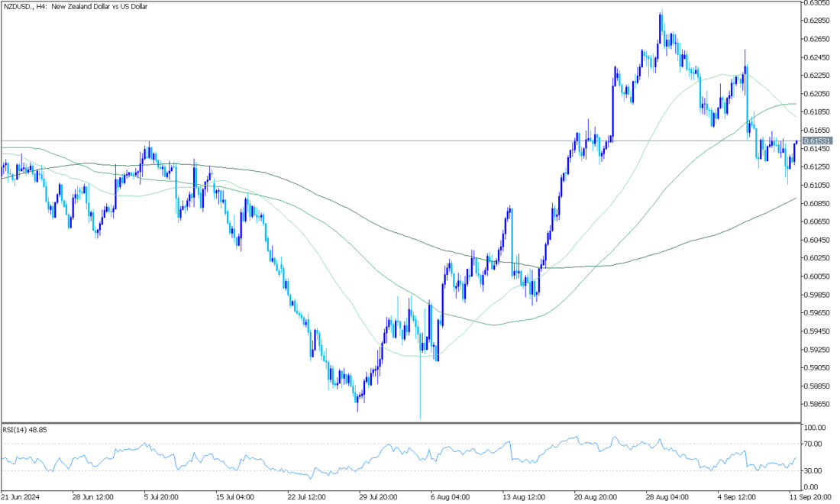This screenshot has width=840, height=504.
Task: Click the 0.60250 price axis label
Action: pyautogui.click(x=817, y=258)
